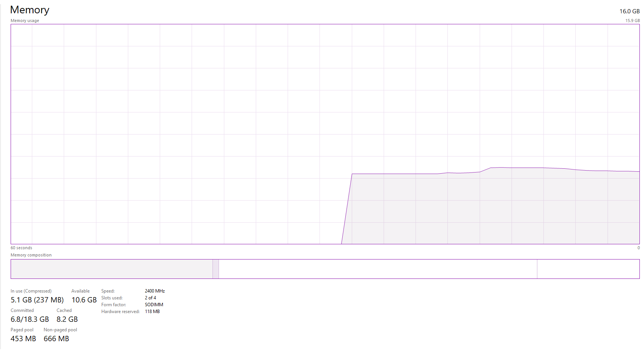Click the Non-paged pool label

pos(60,330)
